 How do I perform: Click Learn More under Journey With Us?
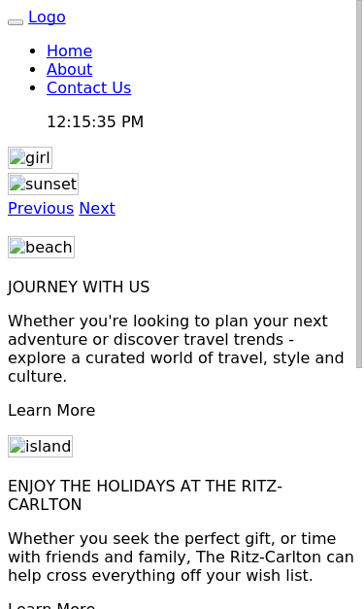tap(51, 411)
